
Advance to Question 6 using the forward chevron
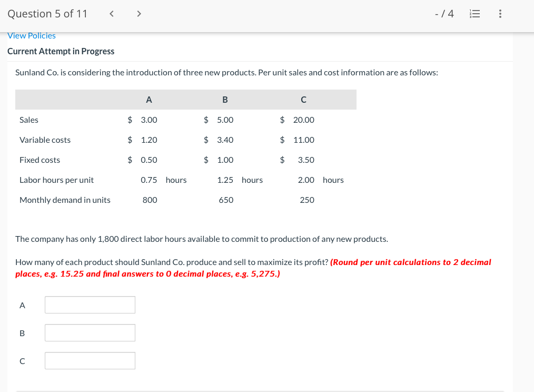click(x=139, y=14)
